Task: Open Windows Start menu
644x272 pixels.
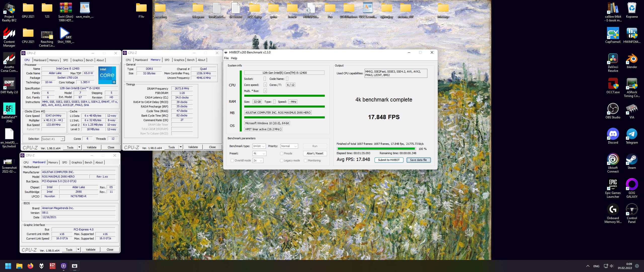Action: point(8,266)
